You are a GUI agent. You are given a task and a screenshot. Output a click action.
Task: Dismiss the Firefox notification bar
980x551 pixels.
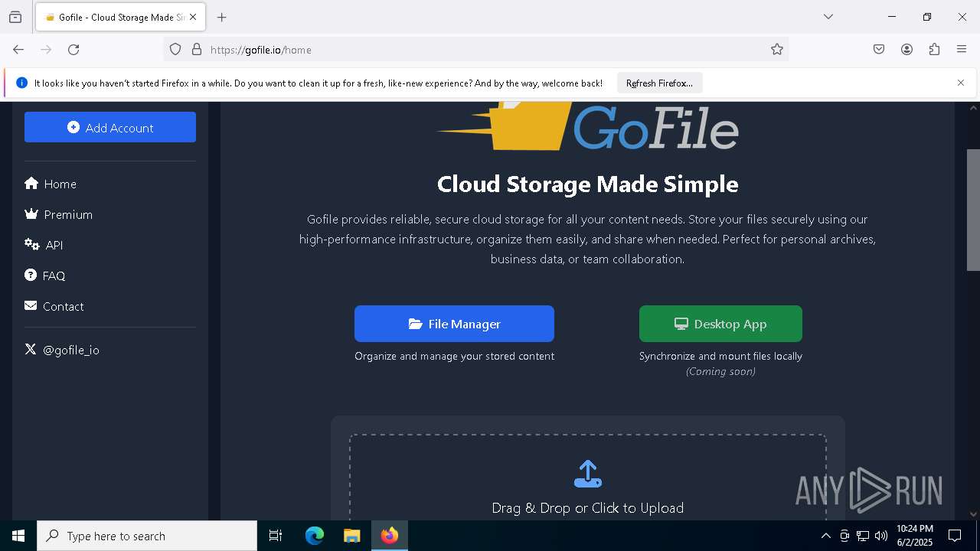(x=961, y=83)
